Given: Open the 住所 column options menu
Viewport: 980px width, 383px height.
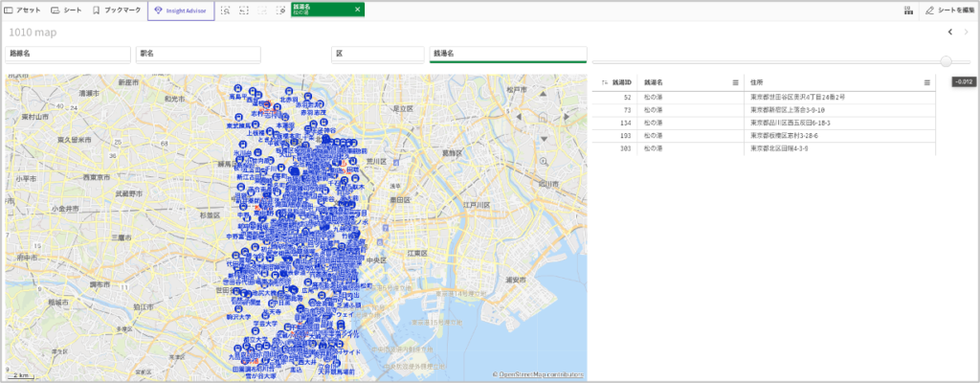Looking at the screenshot, I should click(x=926, y=82).
